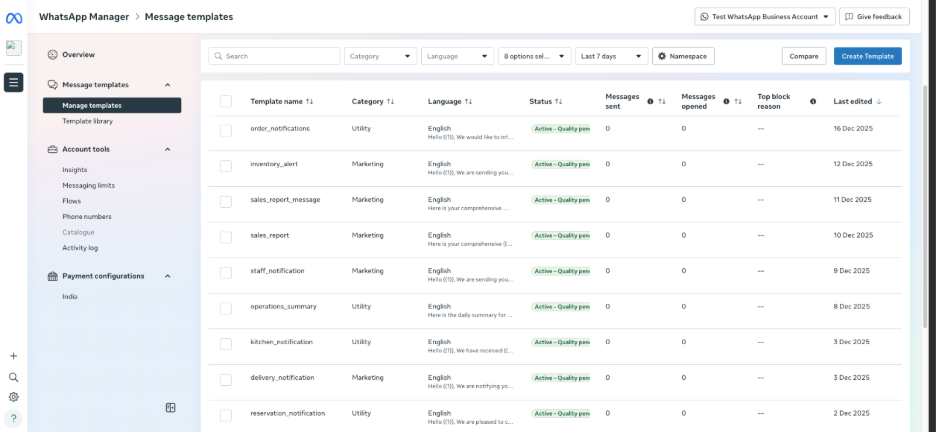Check the operations_summary row checkbox
This screenshot has width=936, height=432.
click(226, 308)
